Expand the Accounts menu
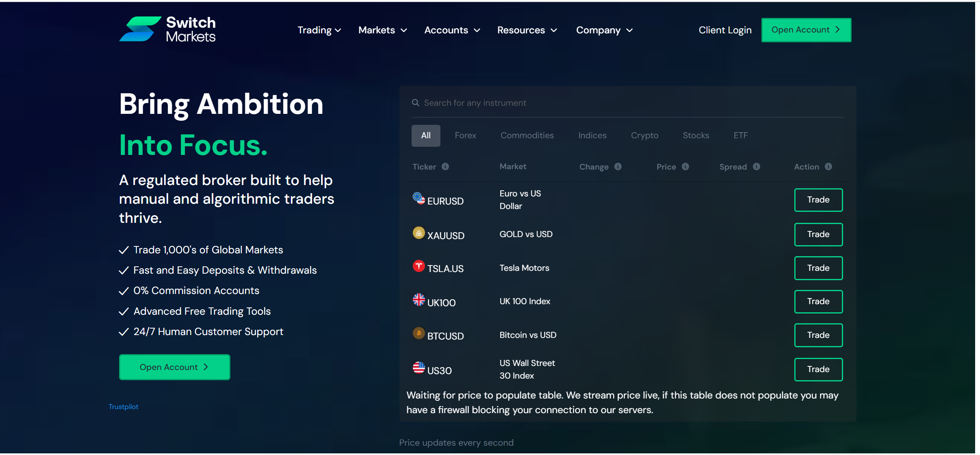This screenshot has height=455, width=980. [x=452, y=30]
